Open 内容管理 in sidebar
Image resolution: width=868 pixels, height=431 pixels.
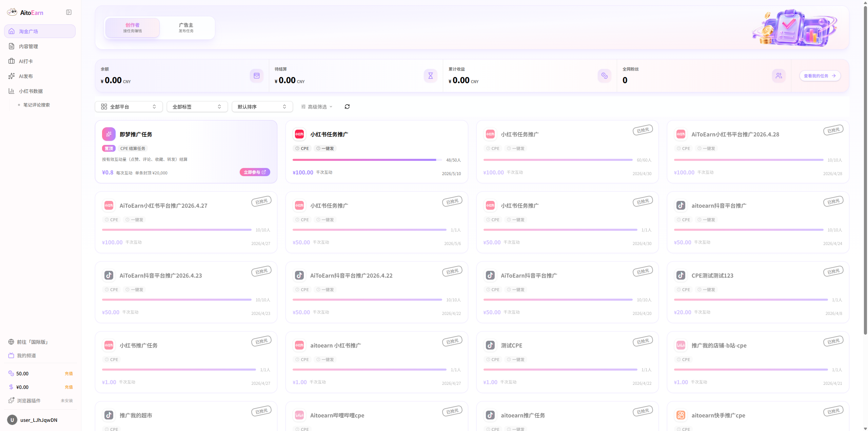tap(40, 46)
